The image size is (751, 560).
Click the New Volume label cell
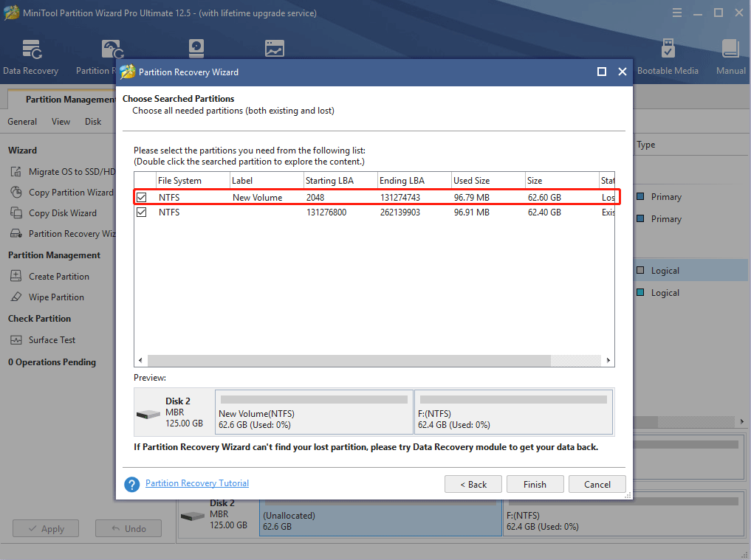tap(257, 198)
